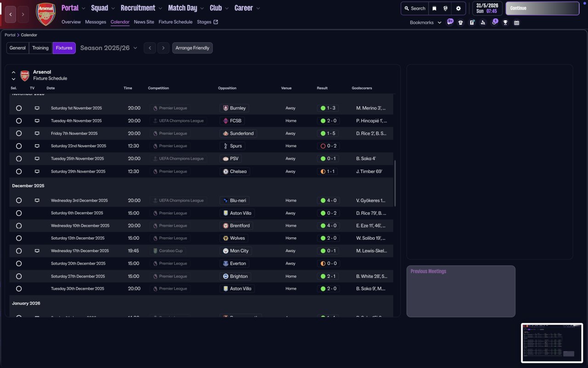Select the radio button for Man City fixture
The width and height of the screenshot is (588, 368).
coord(19,251)
